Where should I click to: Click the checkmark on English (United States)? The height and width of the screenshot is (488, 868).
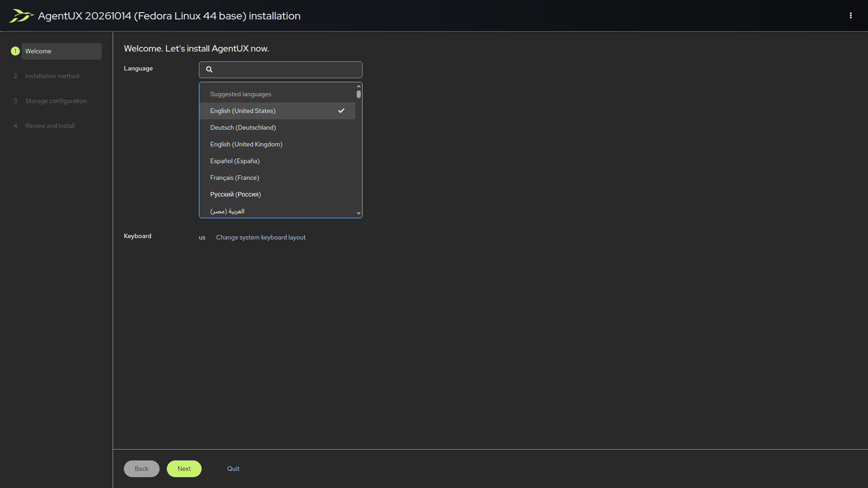pos(341,111)
